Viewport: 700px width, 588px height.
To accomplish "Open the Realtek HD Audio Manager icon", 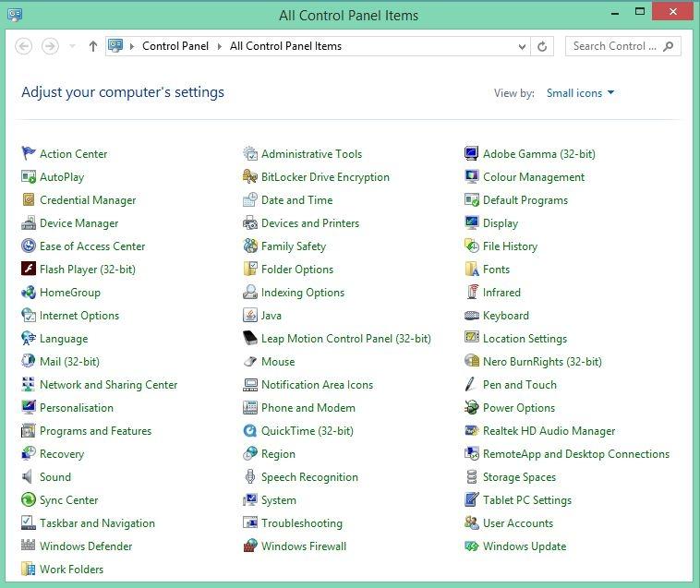I will tap(471, 430).
